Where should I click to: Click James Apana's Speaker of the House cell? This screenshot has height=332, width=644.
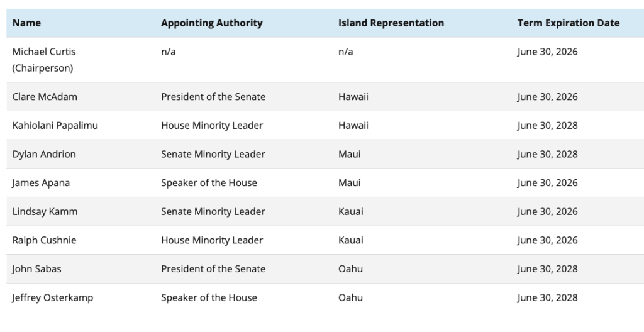[209, 183]
